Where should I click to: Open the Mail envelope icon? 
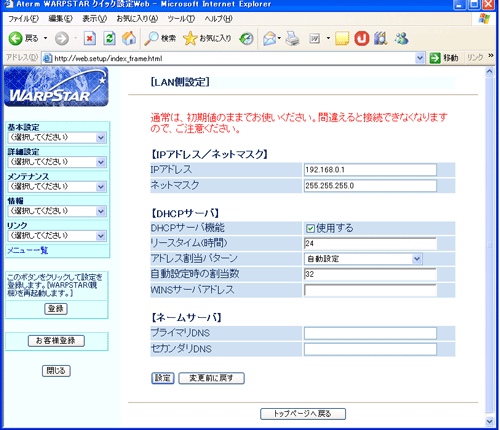click(x=270, y=39)
